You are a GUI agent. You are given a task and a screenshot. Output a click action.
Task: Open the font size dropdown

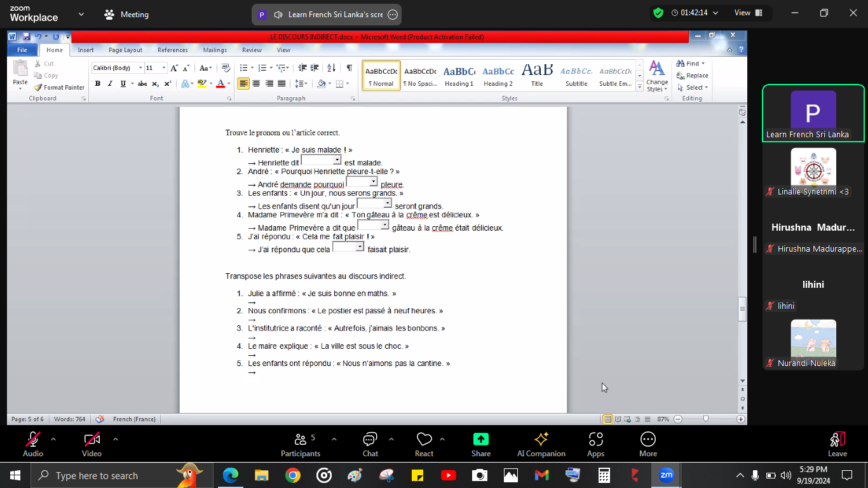click(x=164, y=68)
